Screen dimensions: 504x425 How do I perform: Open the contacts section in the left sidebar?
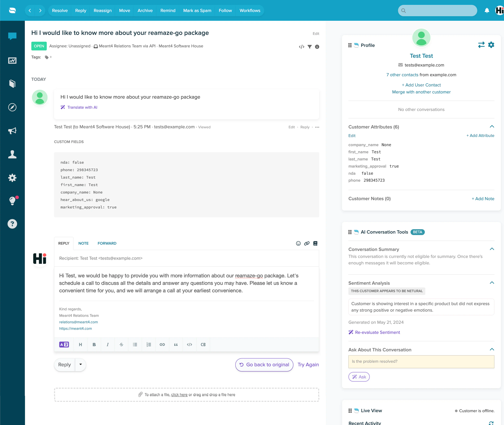point(12,154)
